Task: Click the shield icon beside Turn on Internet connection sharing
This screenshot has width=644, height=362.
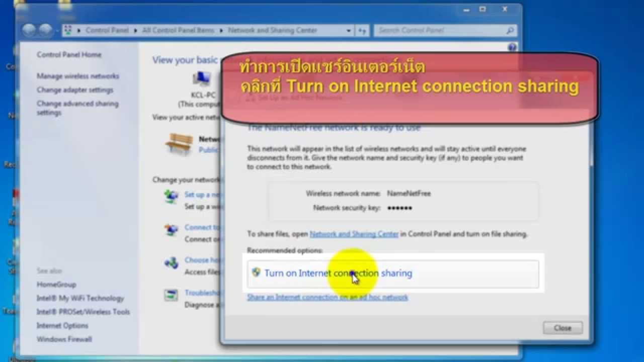Action: (256, 273)
